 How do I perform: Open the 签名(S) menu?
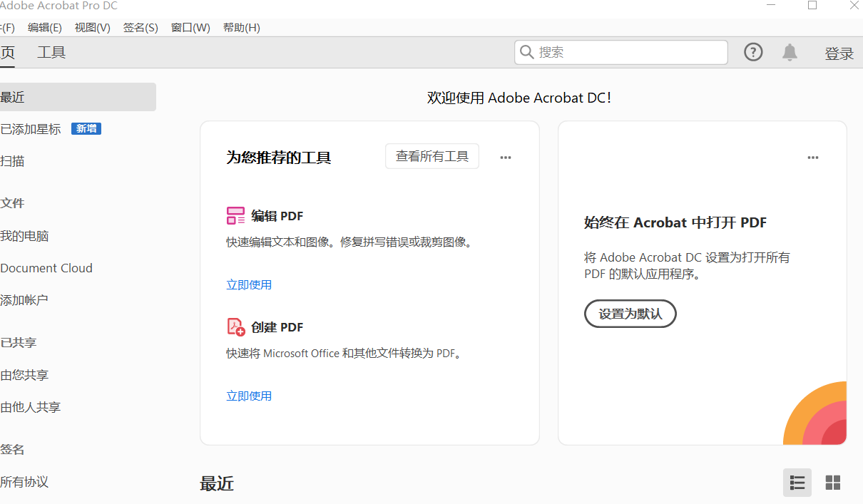pyautogui.click(x=141, y=28)
